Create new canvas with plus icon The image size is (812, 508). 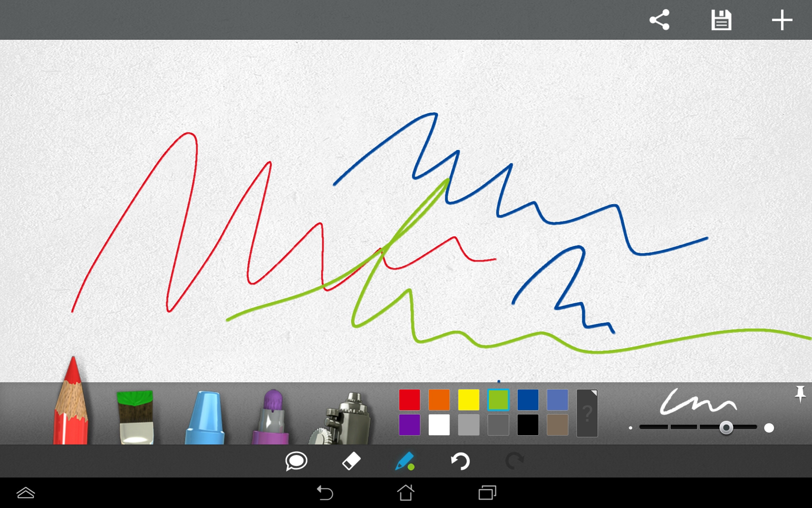click(x=782, y=20)
